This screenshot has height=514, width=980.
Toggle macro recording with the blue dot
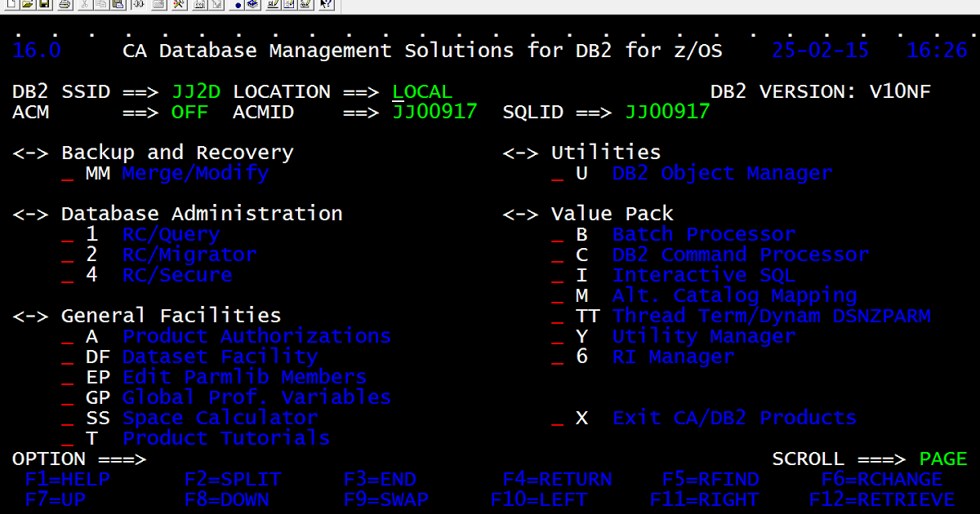point(237,5)
